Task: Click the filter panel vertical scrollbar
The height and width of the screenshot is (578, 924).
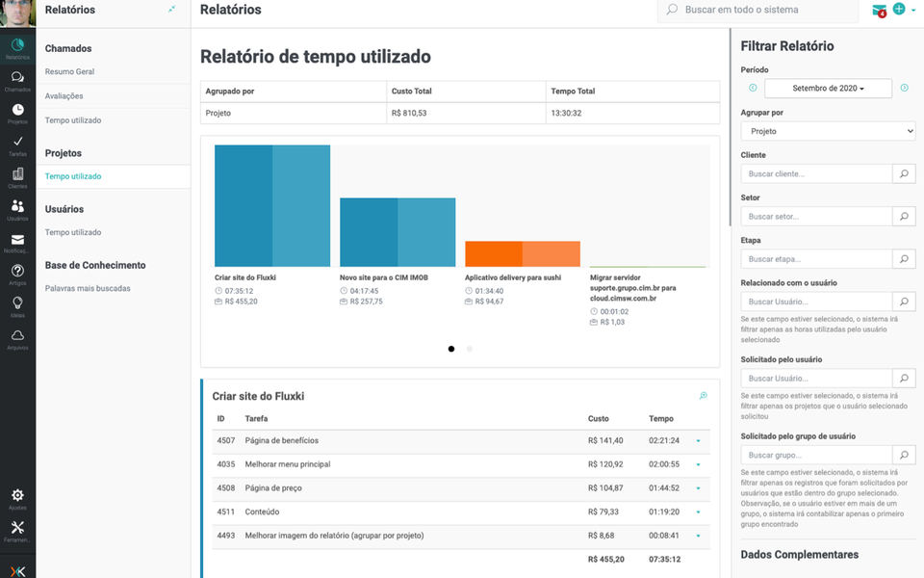Action: [x=730, y=127]
